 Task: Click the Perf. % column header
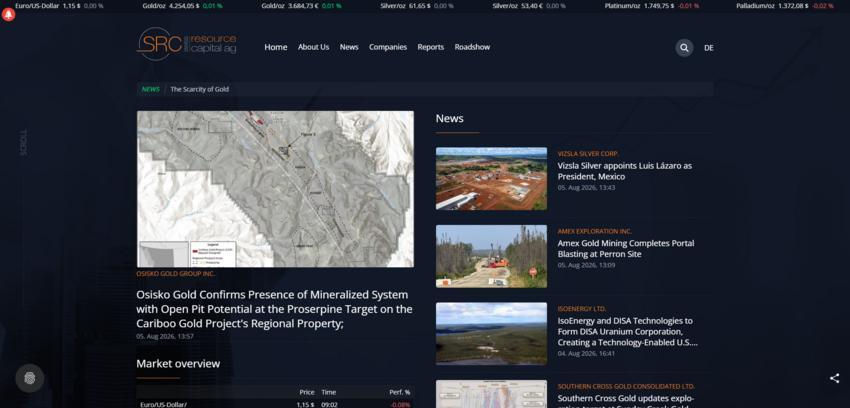400,392
